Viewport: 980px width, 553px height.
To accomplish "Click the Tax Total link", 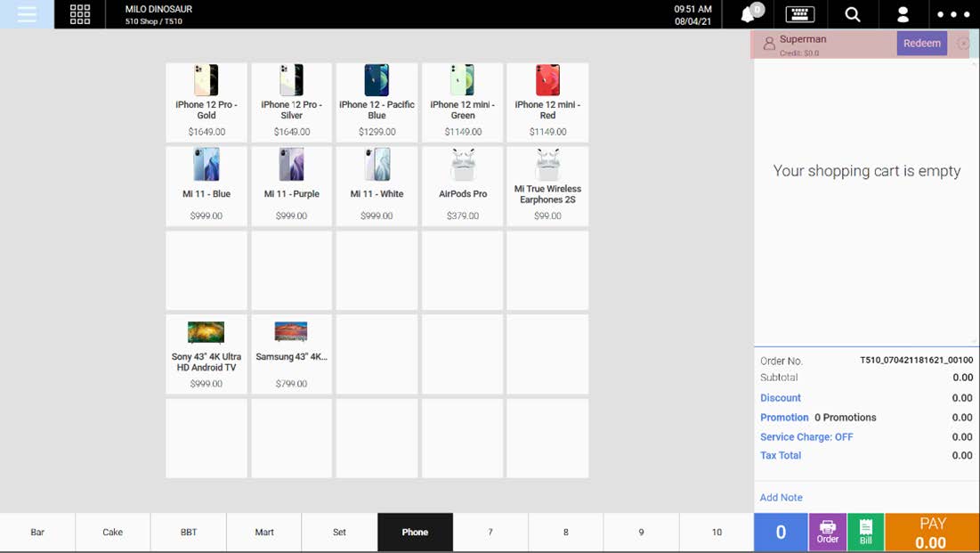I will point(781,455).
